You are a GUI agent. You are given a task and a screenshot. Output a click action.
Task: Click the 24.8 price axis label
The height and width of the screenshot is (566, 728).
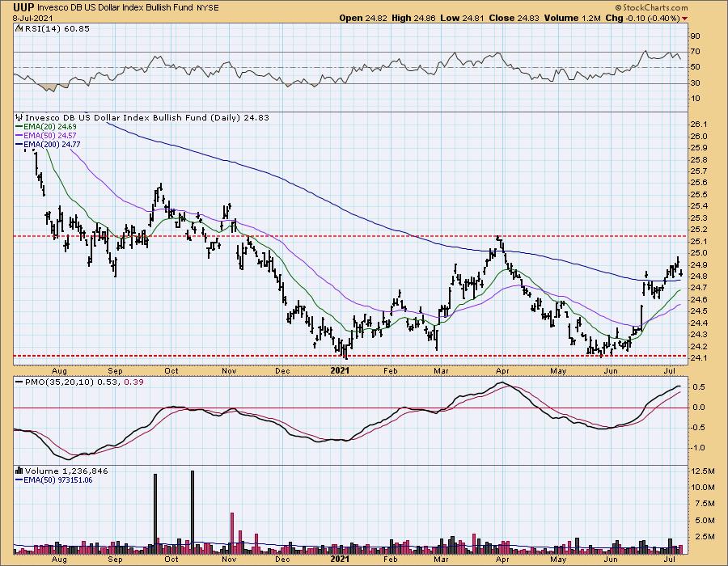click(x=699, y=277)
